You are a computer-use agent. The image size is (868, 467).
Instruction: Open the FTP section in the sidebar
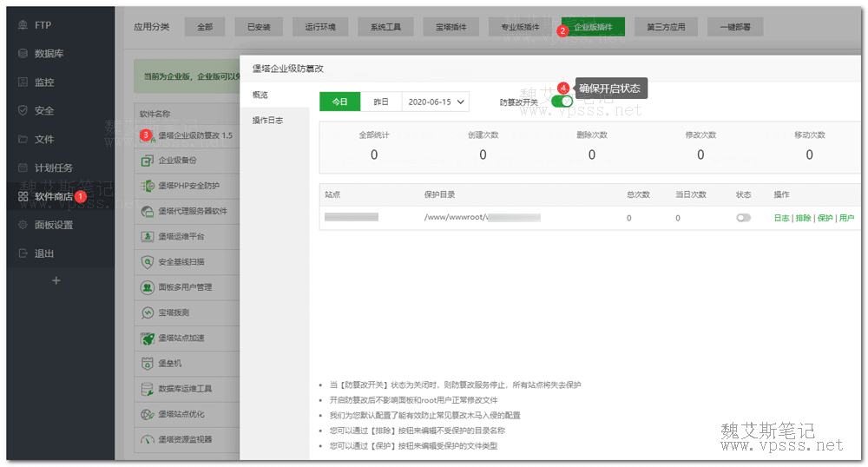[42, 25]
